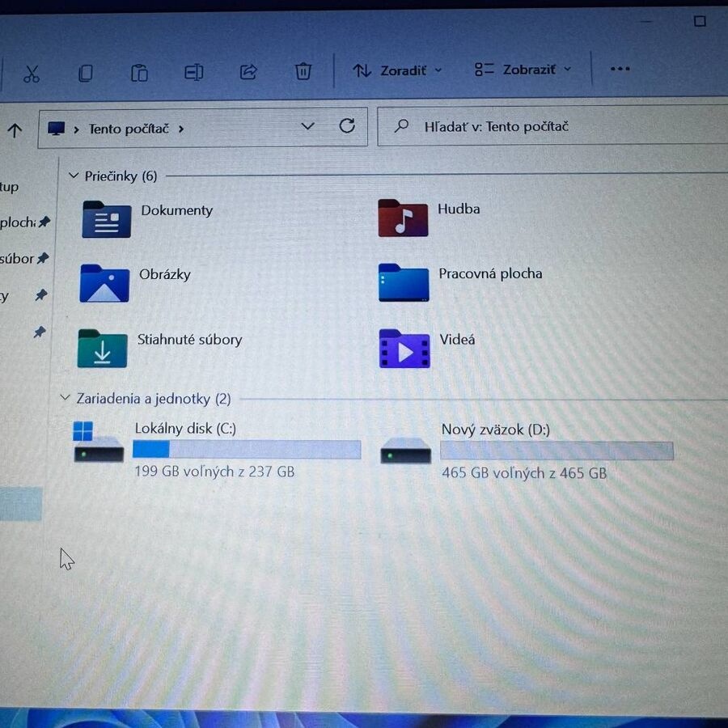
Task: Click the pin icon beside súbor
Action: pos(43,258)
